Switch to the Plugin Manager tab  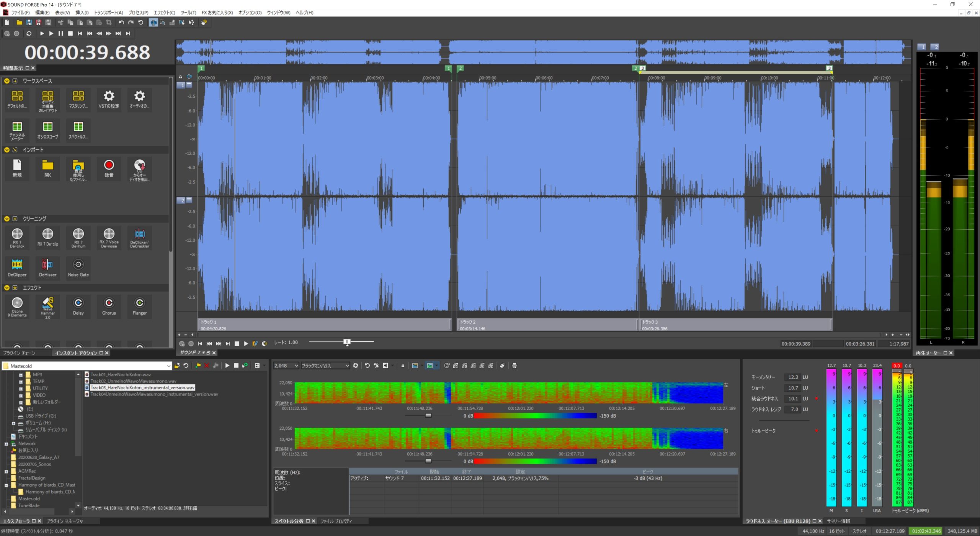coord(65,521)
